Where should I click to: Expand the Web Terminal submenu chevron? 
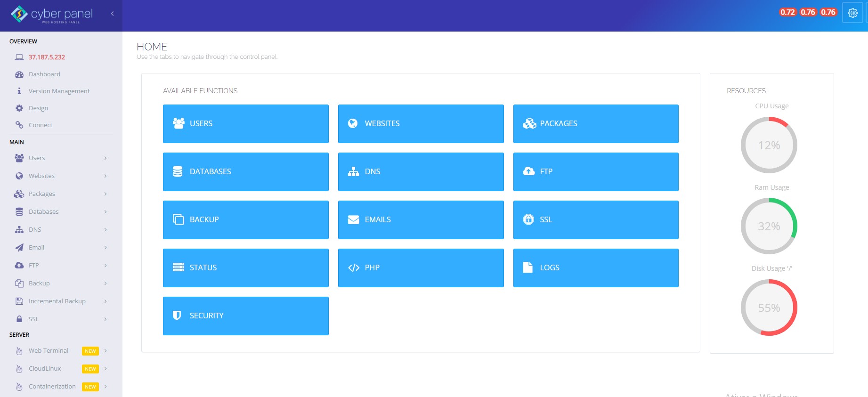pyautogui.click(x=105, y=351)
